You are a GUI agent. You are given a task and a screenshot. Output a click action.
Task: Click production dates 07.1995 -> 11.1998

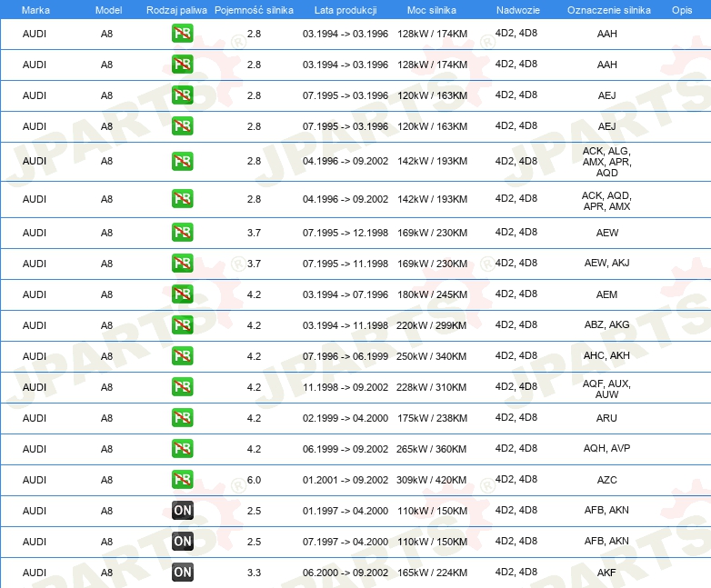(345, 264)
